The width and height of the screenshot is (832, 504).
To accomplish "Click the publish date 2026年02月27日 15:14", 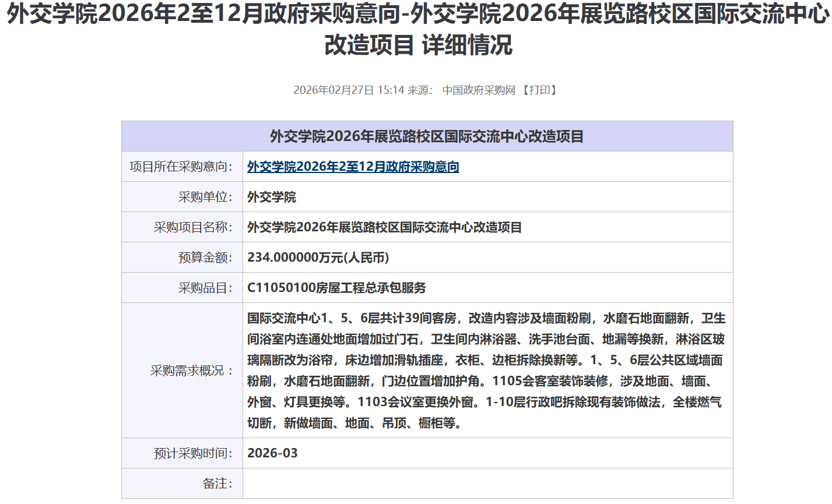I will 348,90.
